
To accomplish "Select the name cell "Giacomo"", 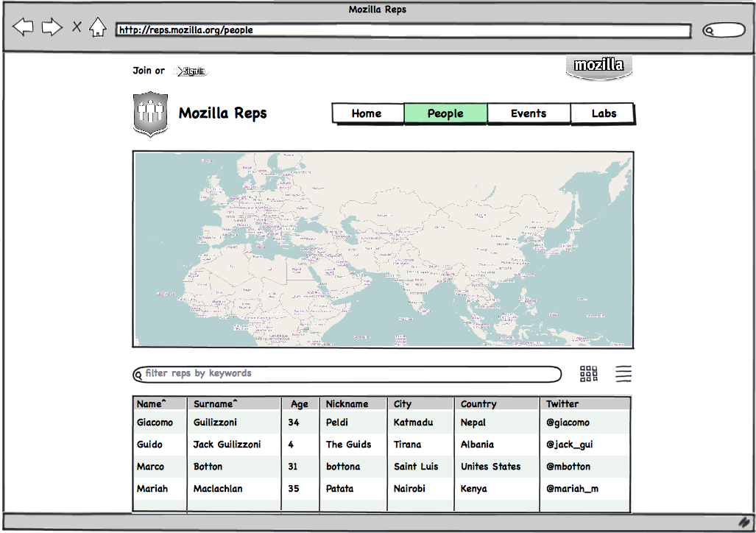I will 155,423.
